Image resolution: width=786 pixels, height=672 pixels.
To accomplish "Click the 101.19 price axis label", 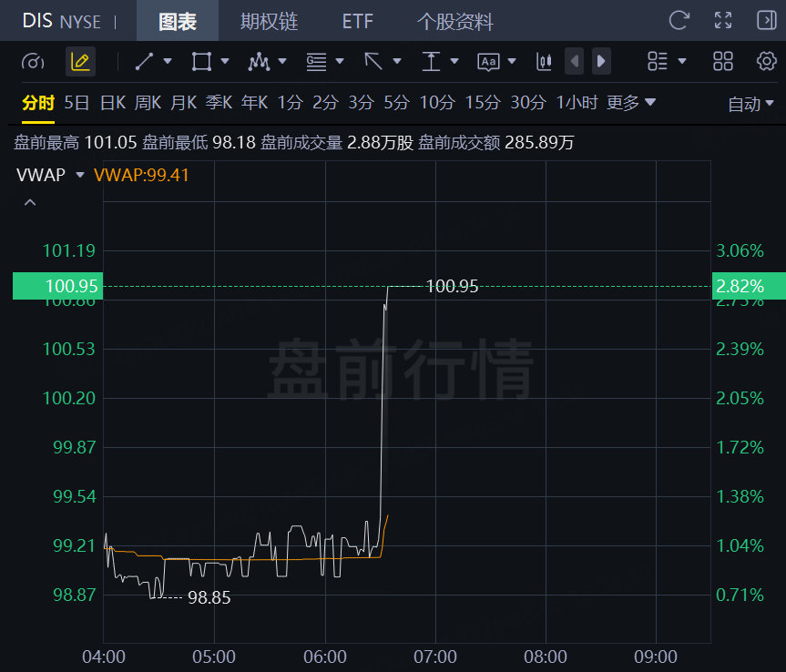I will 68,250.
